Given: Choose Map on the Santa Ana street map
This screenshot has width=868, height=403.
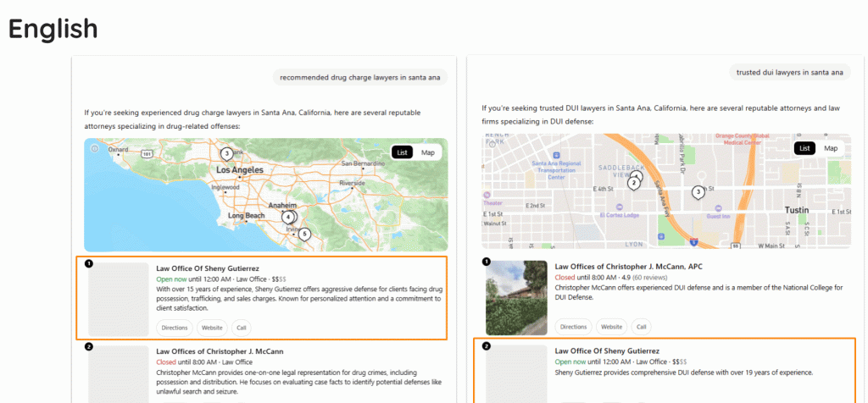Looking at the screenshot, I should [831, 148].
